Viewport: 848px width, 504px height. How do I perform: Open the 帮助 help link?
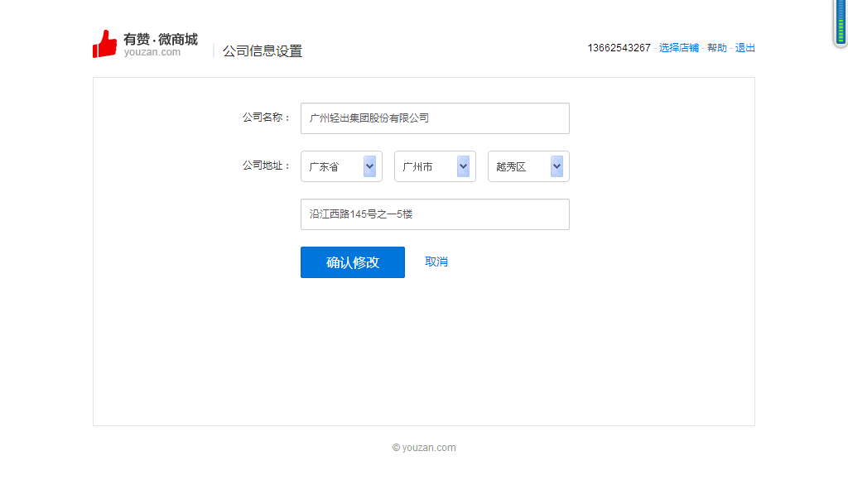pos(717,47)
